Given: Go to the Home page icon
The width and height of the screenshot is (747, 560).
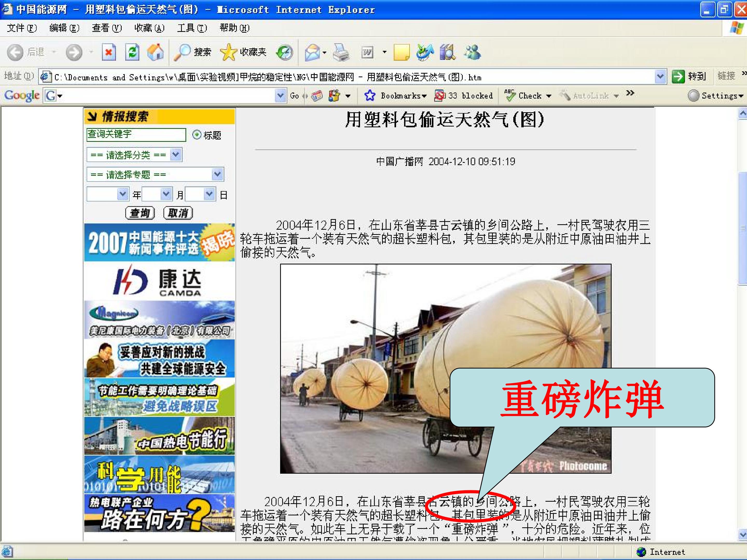Looking at the screenshot, I should coord(155,52).
